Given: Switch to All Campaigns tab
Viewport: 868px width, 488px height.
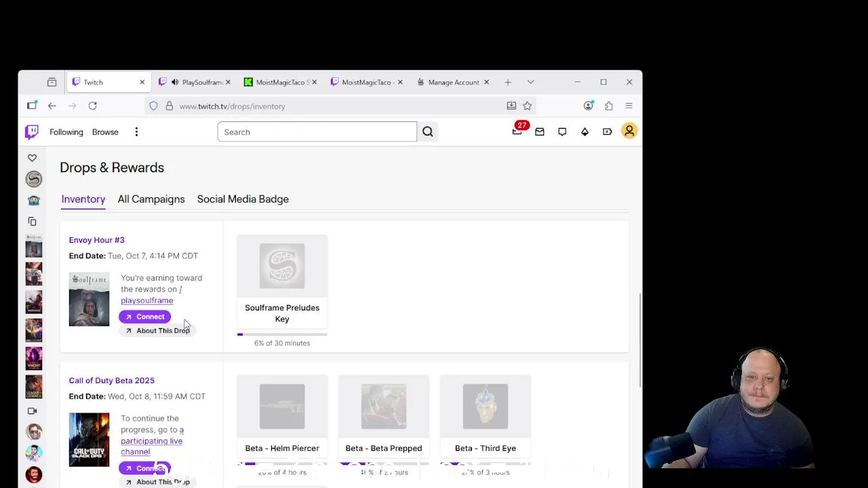Looking at the screenshot, I should (151, 199).
